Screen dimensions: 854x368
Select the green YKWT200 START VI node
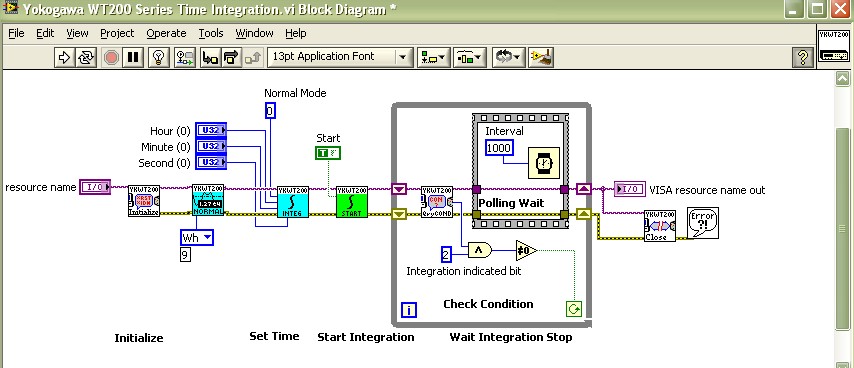tap(352, 202)
